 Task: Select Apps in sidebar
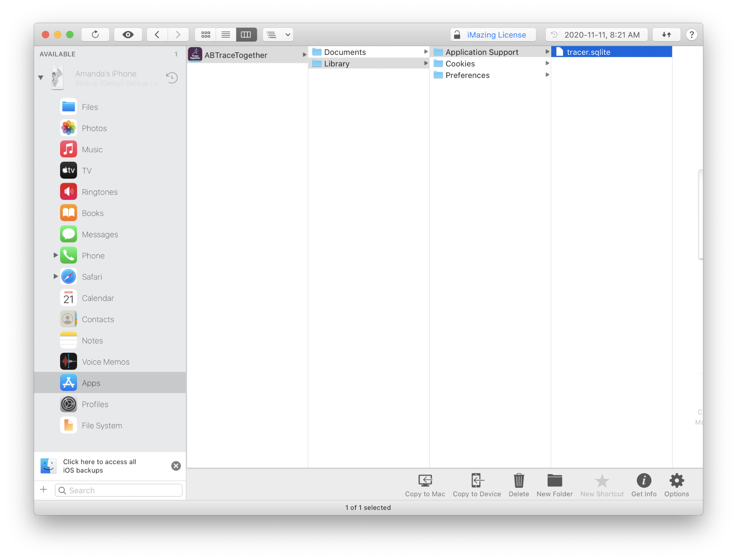(x=110, y=383)
